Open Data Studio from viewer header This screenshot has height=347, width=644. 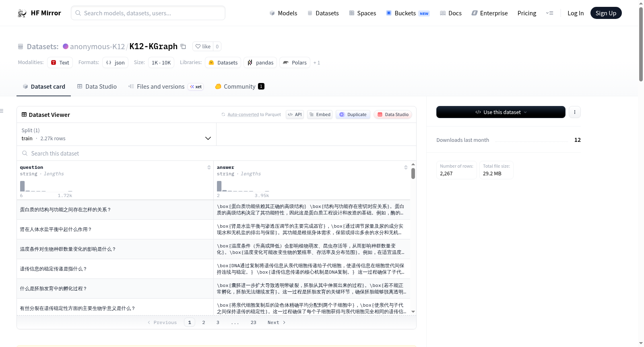tap(393, 114)
